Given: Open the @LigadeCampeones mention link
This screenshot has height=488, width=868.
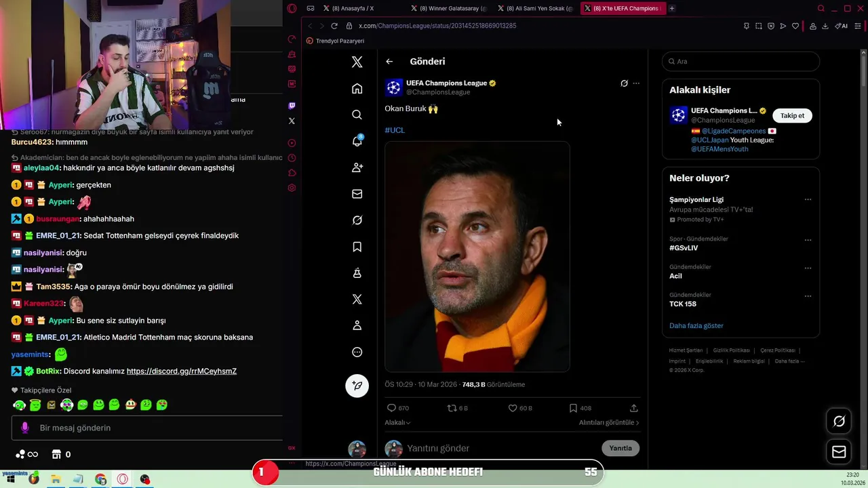Looking at the screenshot, I should pyautogui.click(x=734, y=131).
